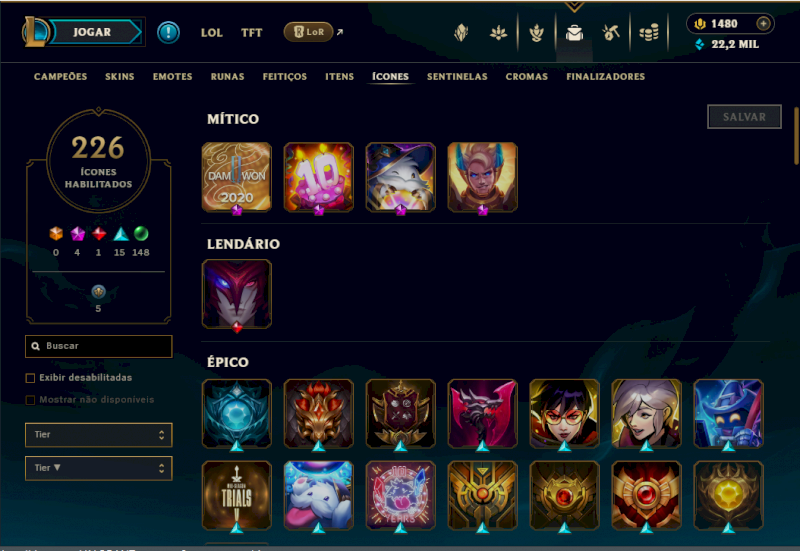800x551 pixels.
Task: Open the Legends of Runeterra LoR badge
Action: (308, 32)
